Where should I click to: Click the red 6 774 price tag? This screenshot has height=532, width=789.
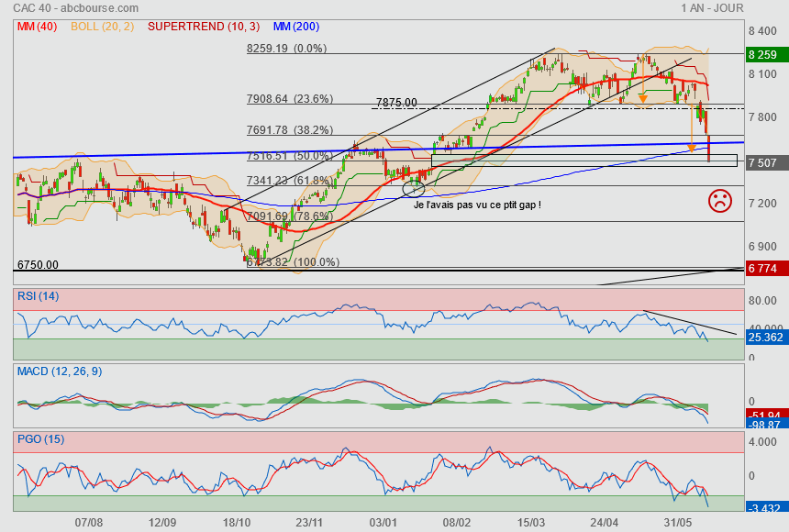tap(766, 268)
